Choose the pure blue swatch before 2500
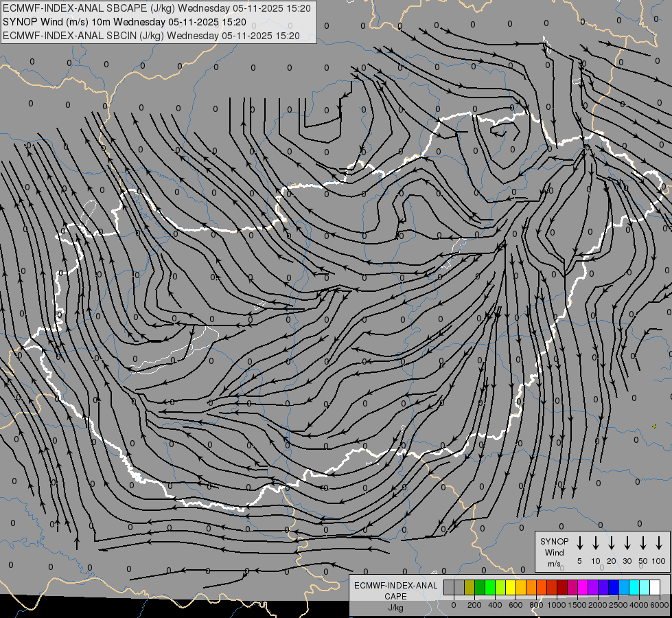Screen dimensions: 672x618 (x=613, y=587)
